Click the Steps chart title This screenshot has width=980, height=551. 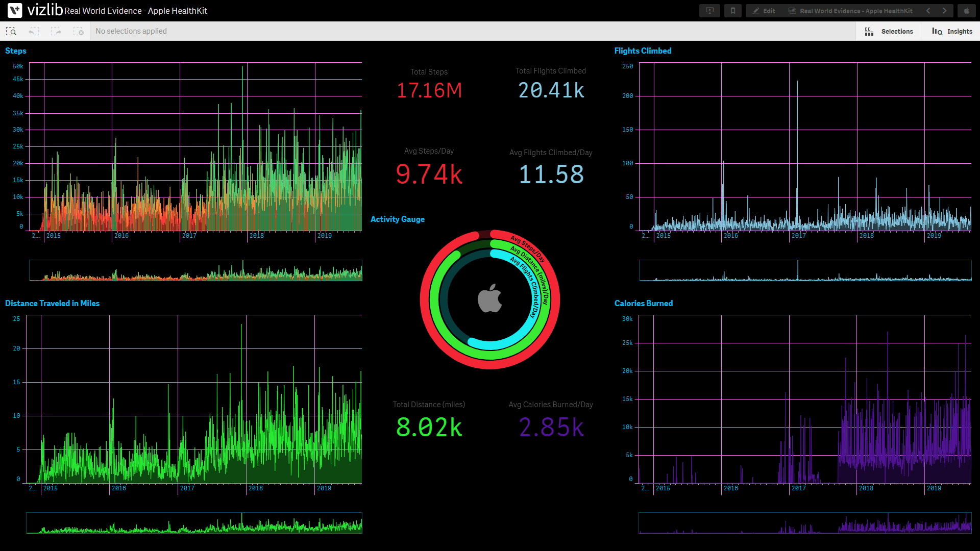click(x=16, y=51)
